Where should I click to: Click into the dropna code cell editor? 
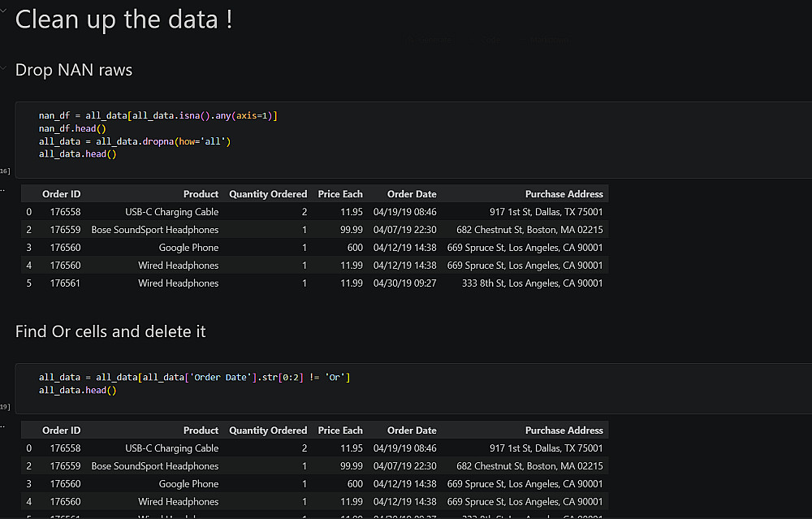pyautogui.click(x=325, y=135)
